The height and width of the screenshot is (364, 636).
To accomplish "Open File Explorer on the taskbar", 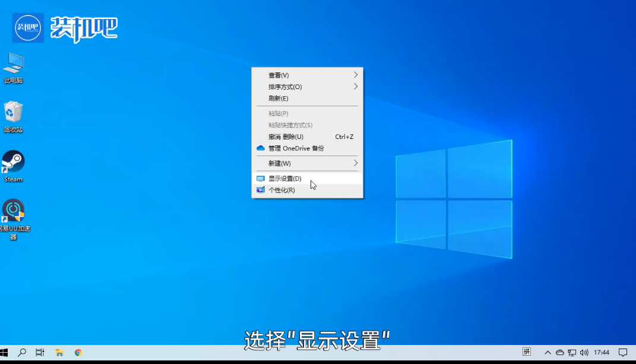I will pos(59,352).
